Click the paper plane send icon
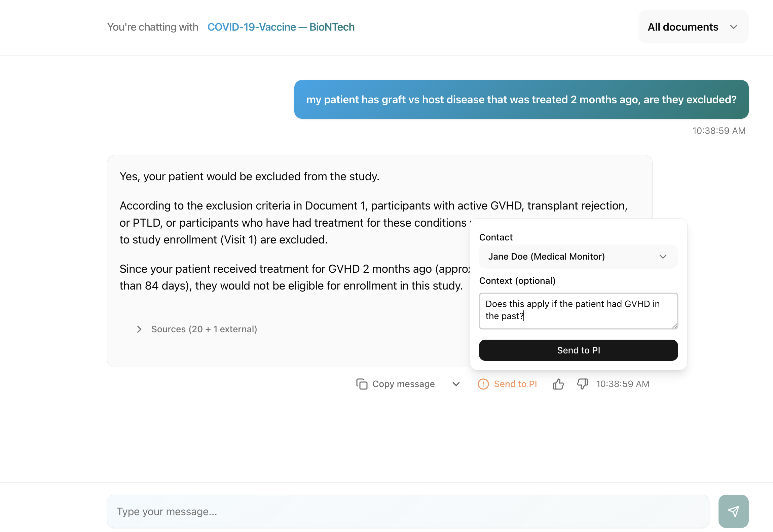 [733, 511]
